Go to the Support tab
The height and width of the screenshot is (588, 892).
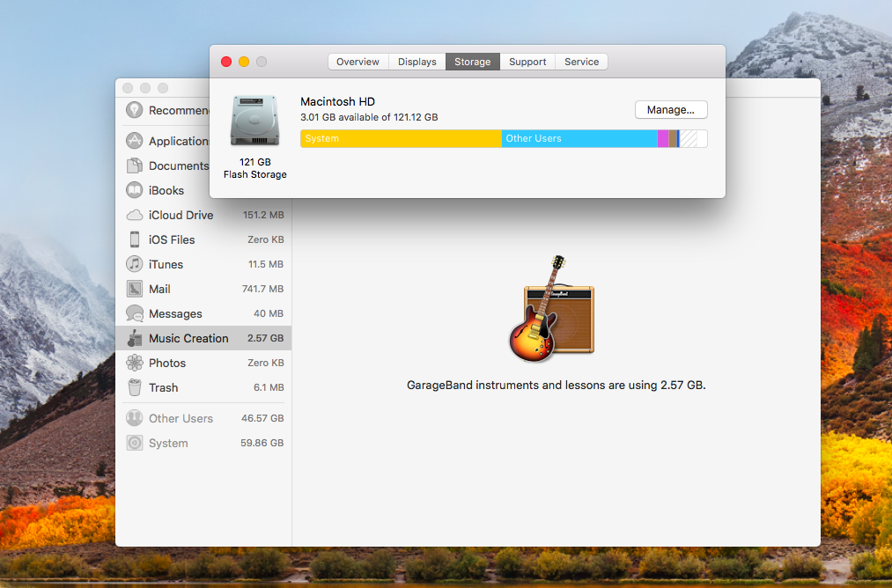[x=527, y=62]
